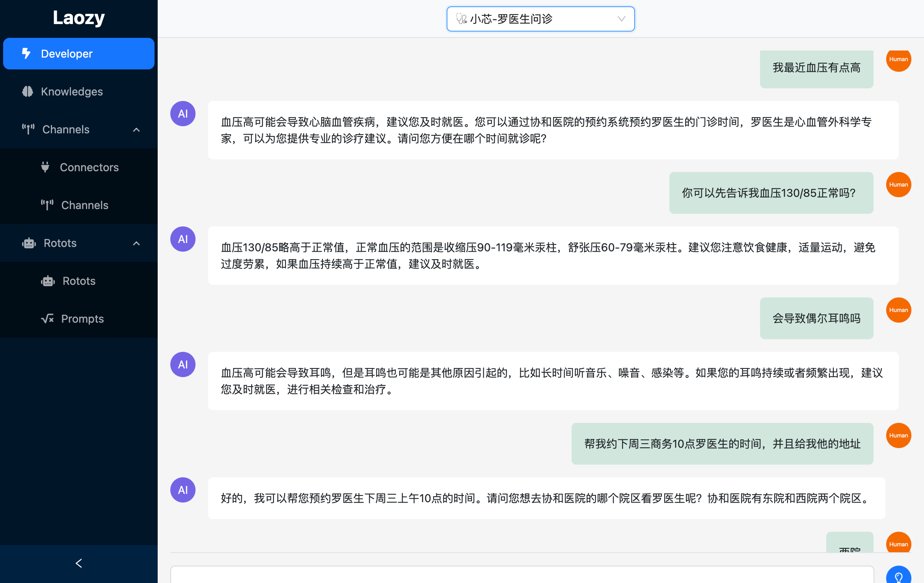The image size is (924, 583).
Task: Click AI avatar of 耳鸣 reply
Action: pyautogui.click(x=183, y=364)
